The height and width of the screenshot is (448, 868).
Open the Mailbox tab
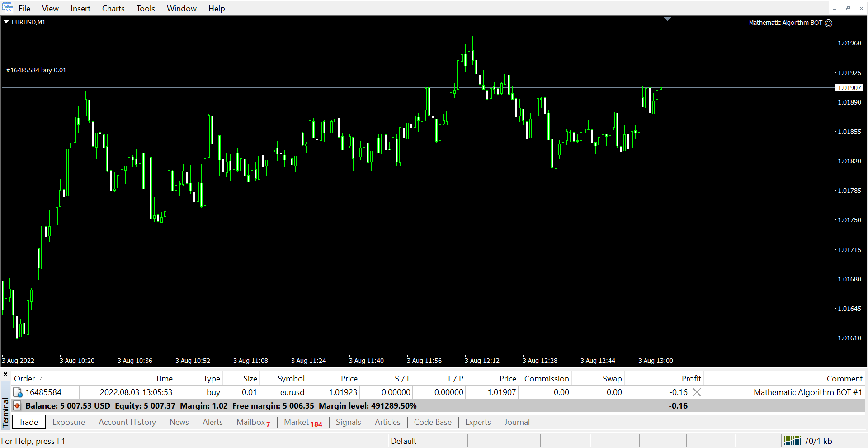253,422
